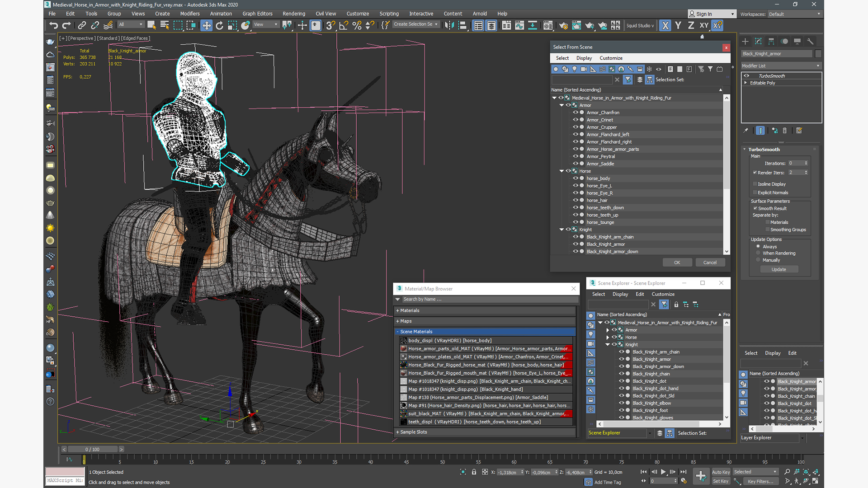Expand the Armor node in Scene Explorer
Screen dimensions: 868x488
[x=608, y=330]
